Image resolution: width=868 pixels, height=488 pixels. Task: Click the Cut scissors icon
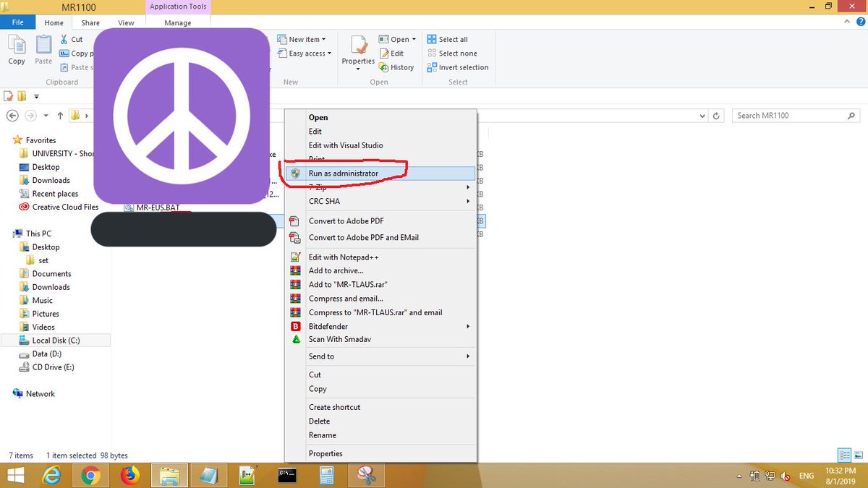point(64,40)
